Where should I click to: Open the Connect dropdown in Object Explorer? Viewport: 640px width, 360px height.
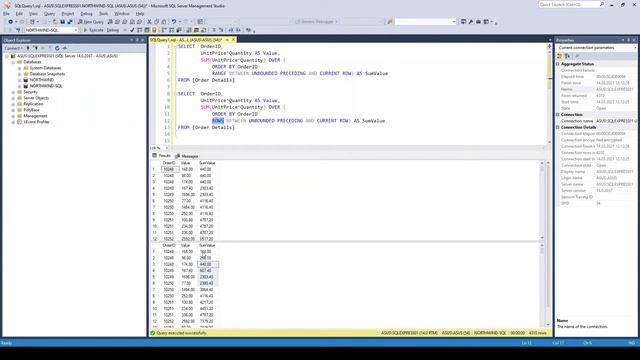pyautogui.click(x=14, y=48)
